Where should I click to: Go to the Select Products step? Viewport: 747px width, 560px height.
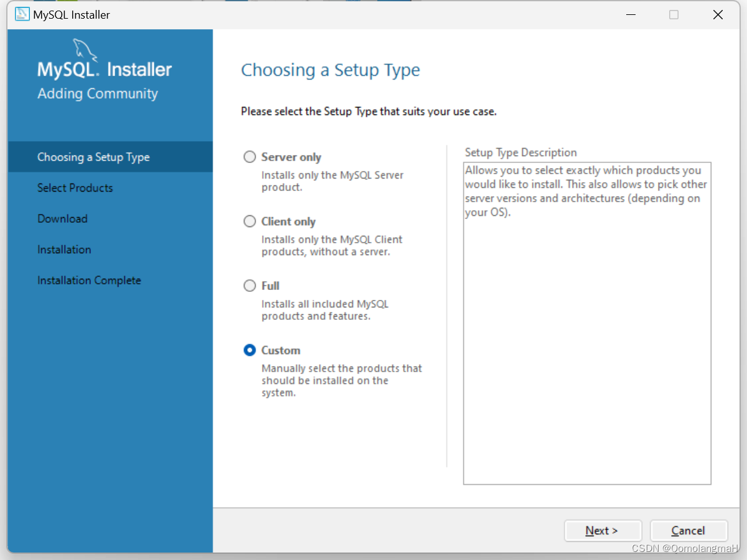pyautogui.click(x=75, y=188)
